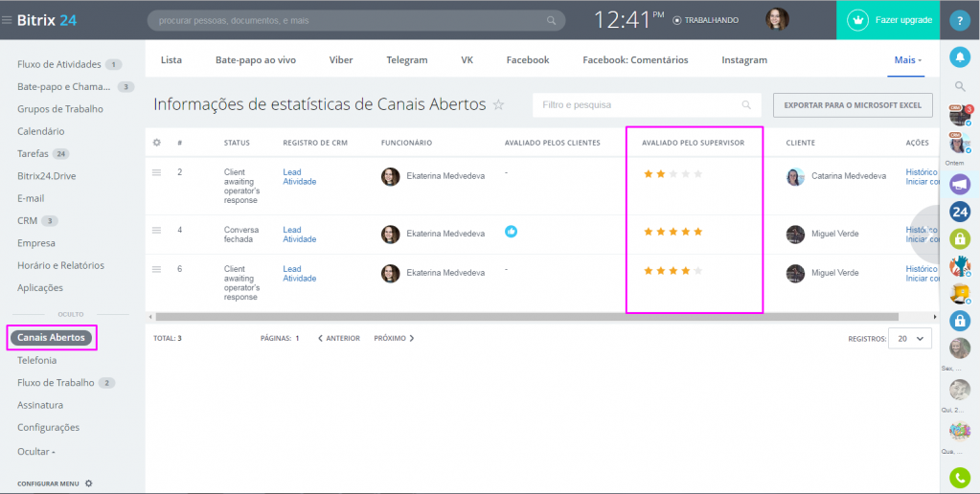
Task: Switch to the Lista tab
Action: pyautogui.click(x=171, y=60)
